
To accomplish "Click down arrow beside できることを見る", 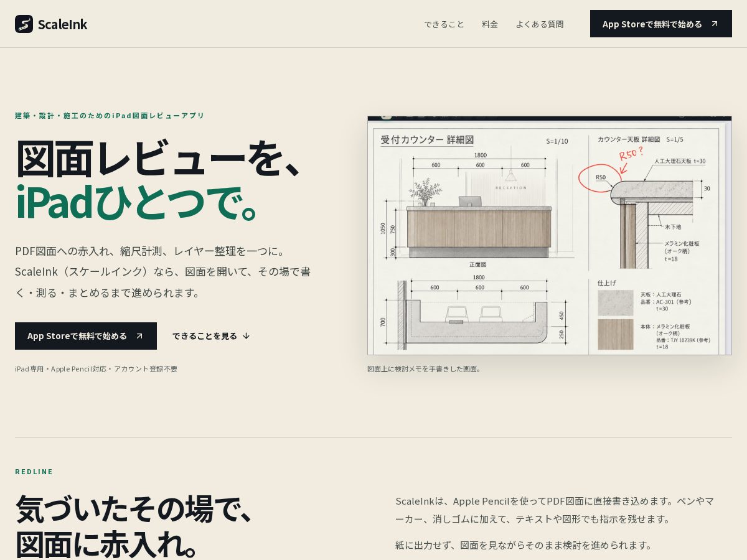I will coord(246,336).
